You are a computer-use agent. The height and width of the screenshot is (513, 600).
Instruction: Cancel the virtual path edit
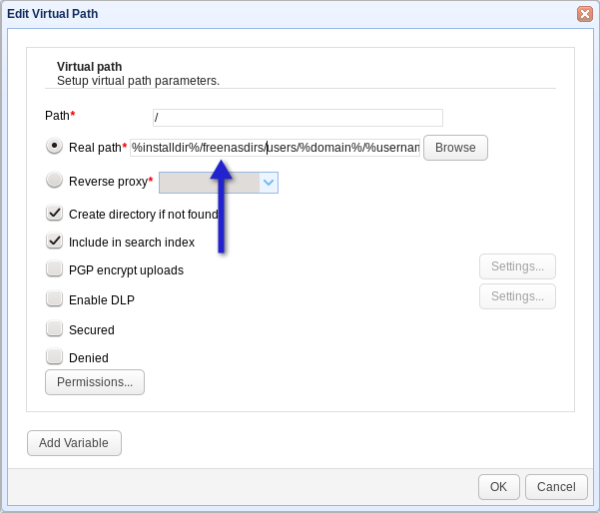click(x=556, y=487)
